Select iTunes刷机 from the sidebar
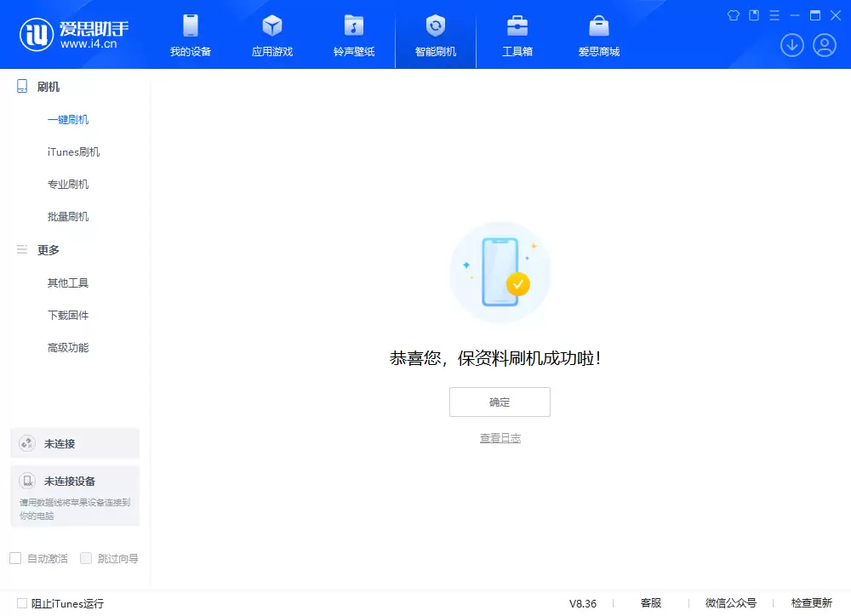 coord(72,151)
